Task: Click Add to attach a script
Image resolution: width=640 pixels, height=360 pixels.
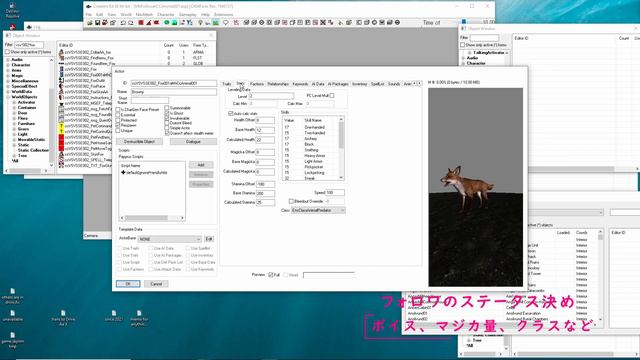Action: point(201,165)
